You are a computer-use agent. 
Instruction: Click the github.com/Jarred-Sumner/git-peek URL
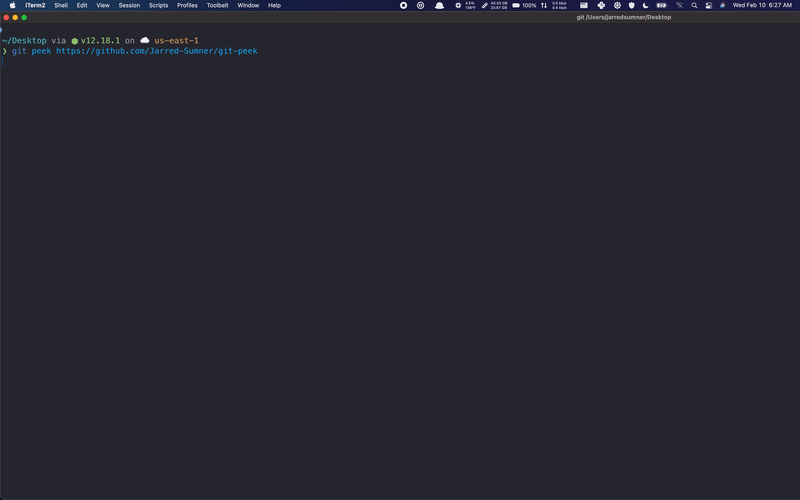pos(157,51)
